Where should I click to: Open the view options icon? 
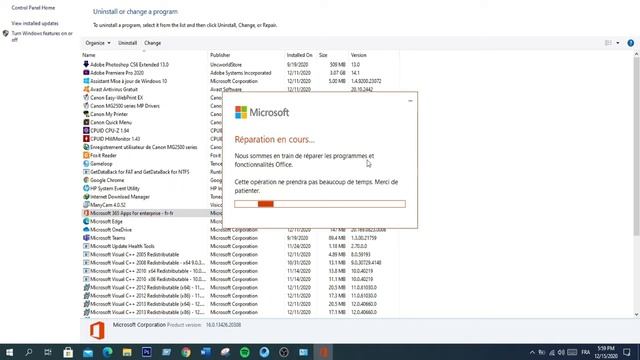608,43
